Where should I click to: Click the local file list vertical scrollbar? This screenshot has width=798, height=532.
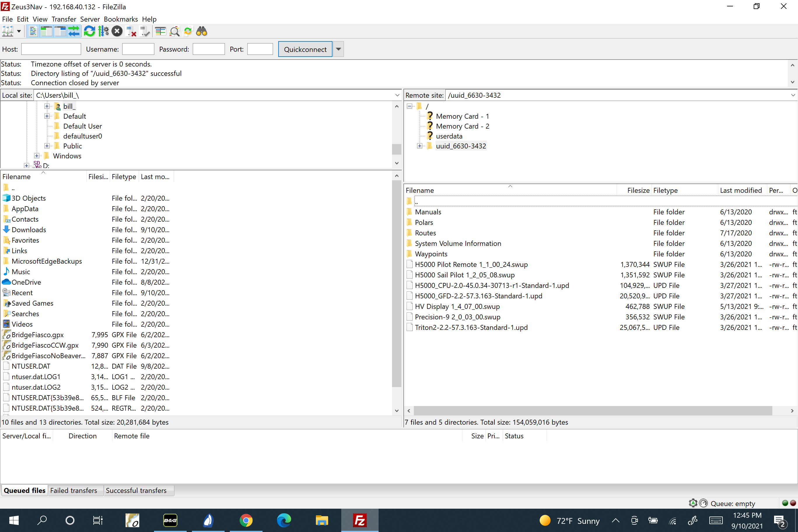397,283
